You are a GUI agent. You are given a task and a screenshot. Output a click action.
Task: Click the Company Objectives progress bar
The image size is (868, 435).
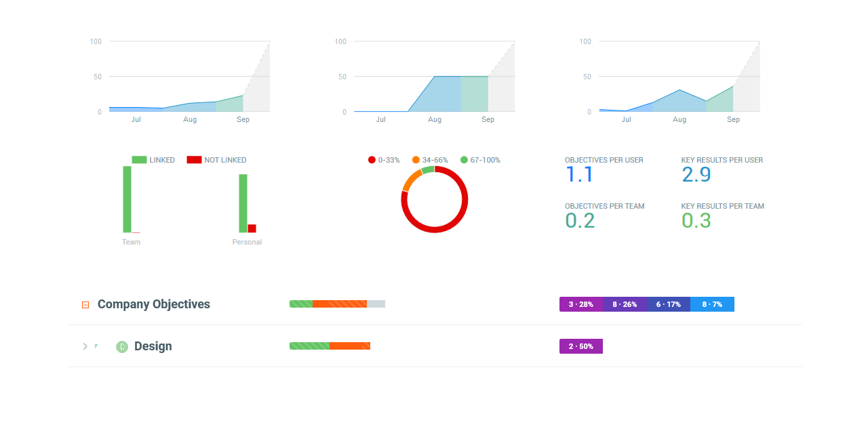pyautogui.click(x=337, y=304)
